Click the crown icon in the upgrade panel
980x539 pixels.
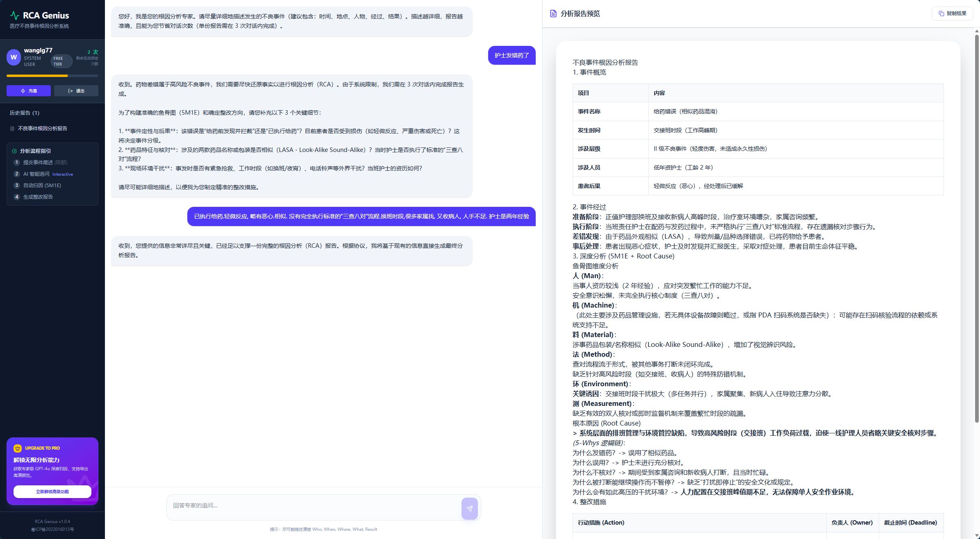click(17, 448)
